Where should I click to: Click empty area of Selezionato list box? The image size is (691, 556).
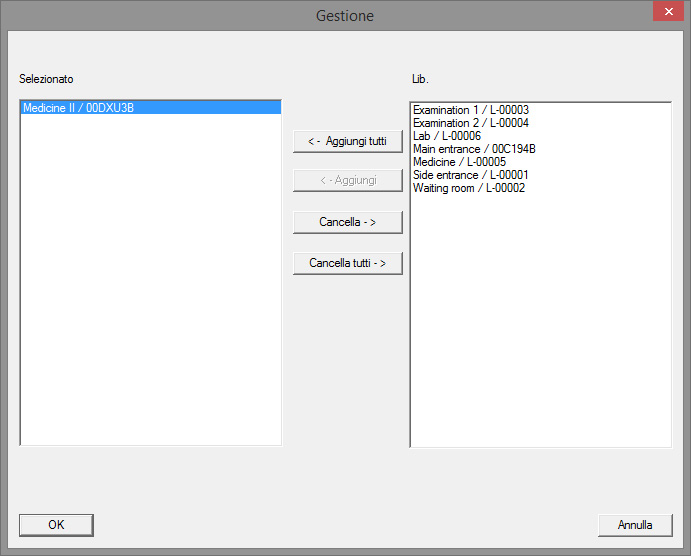pyautogui.click(x=150, y=300)
